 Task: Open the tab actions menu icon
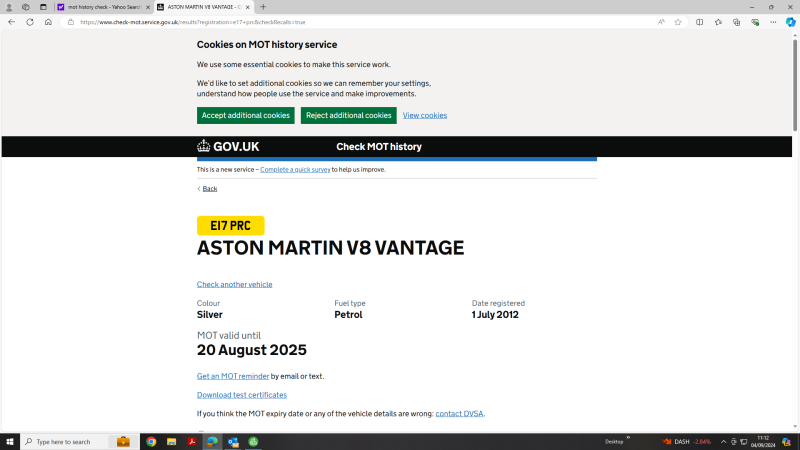pyautogui.click(x=43, y=7)
